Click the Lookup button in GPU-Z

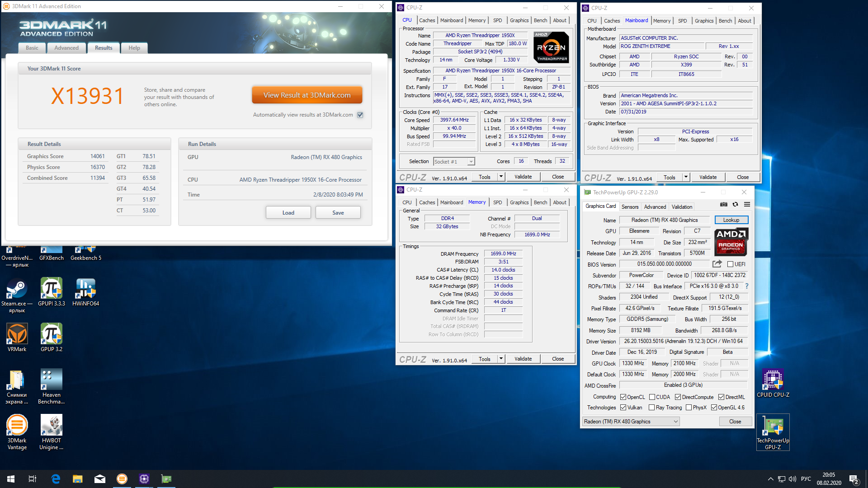click(x=731, y=220)
